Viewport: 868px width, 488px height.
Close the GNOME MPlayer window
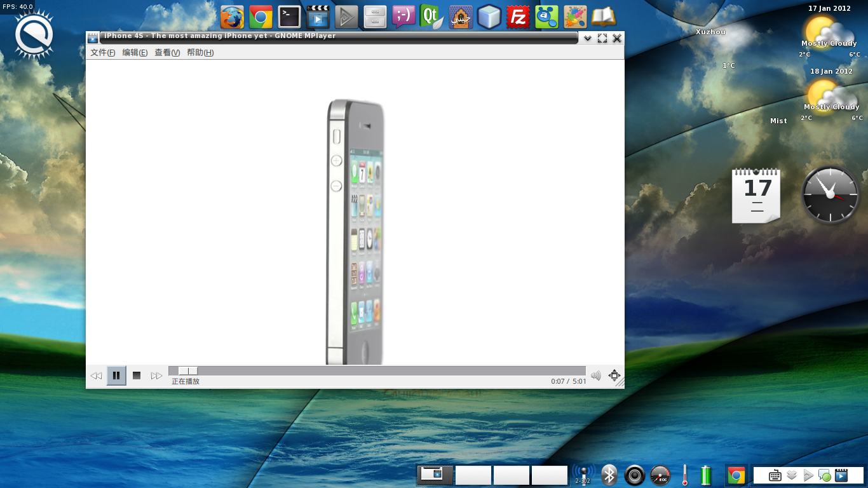click(616, 38)
